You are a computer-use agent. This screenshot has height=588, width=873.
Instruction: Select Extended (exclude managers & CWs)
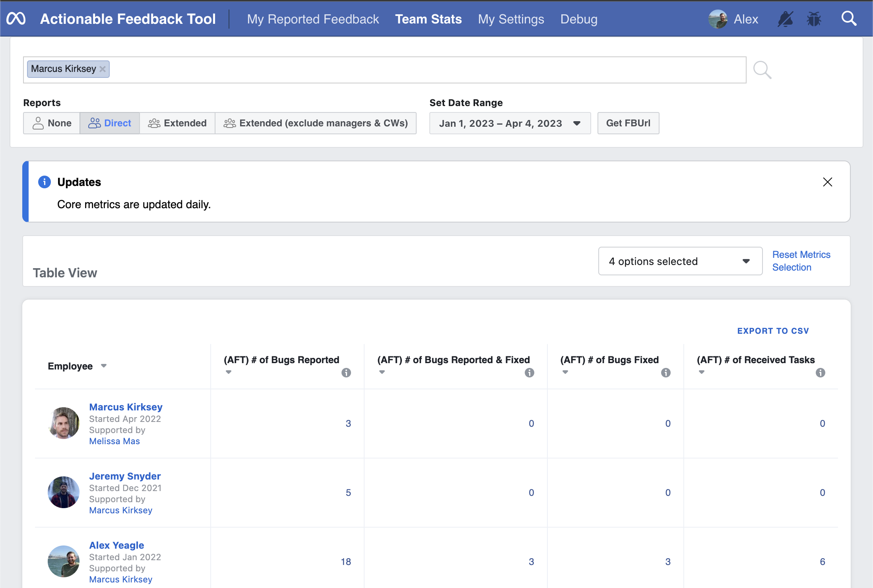click(316, 123)
